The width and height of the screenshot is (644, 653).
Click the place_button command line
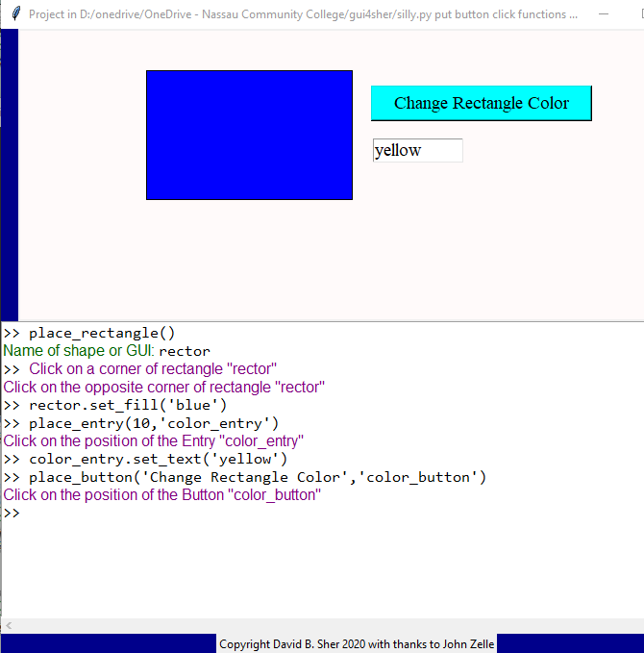[257, 477]
